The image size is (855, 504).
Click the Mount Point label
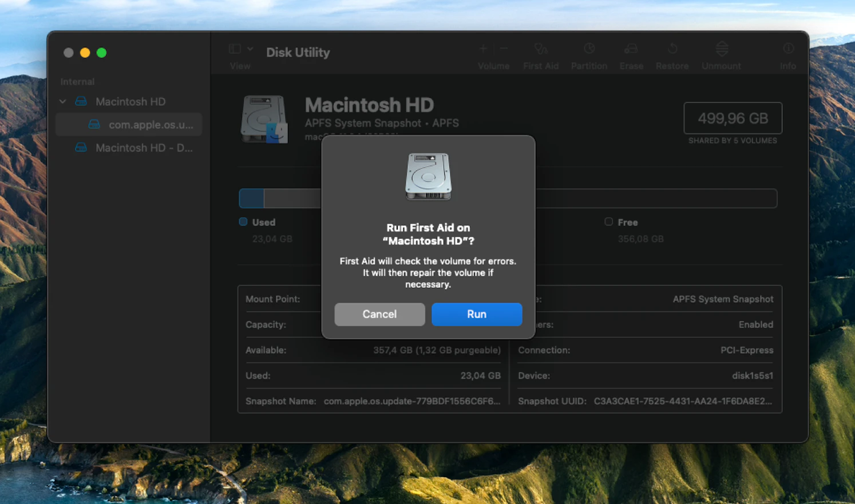(x=272, y=299)
